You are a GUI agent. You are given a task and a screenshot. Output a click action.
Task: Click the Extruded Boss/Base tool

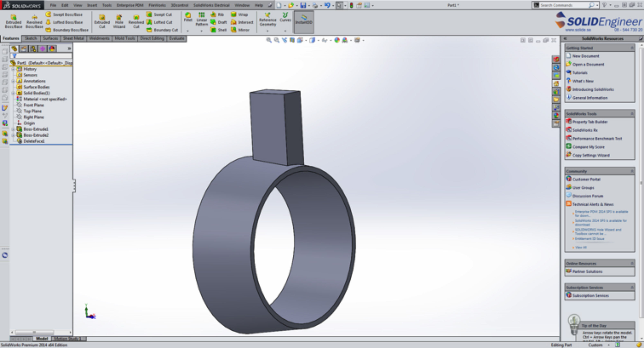tap(13, 21)
